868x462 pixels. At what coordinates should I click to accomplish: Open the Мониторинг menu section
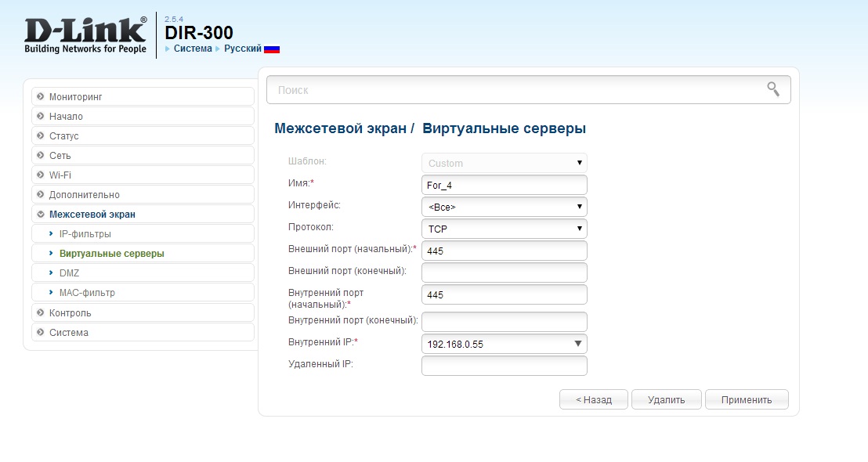tap(143, 96)
